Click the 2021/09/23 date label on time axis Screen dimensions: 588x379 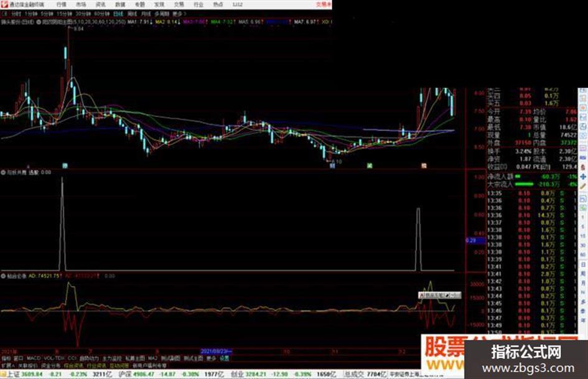pos(217,352)
